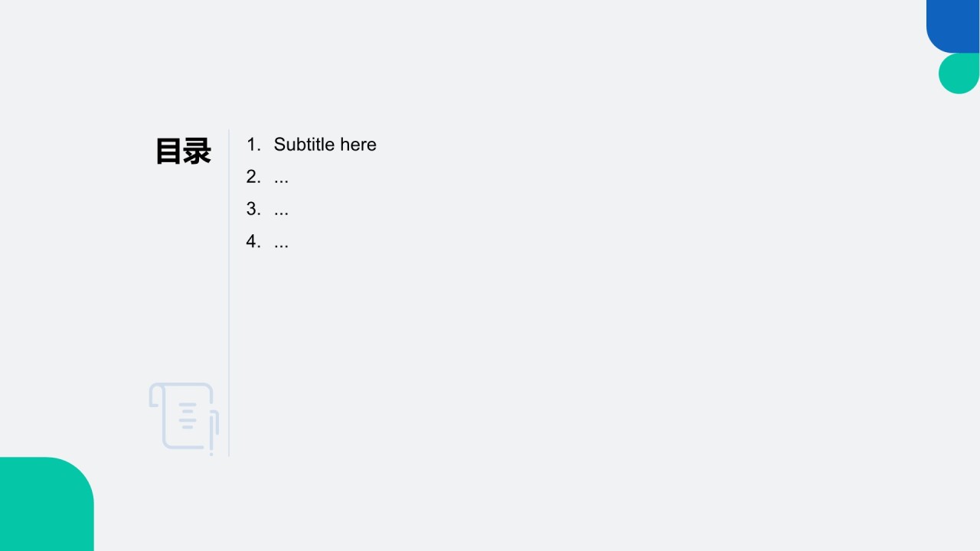The width and height of the screenshot is (980, 551).
Task: Select the list number '2.'
Action: [253, 177]
